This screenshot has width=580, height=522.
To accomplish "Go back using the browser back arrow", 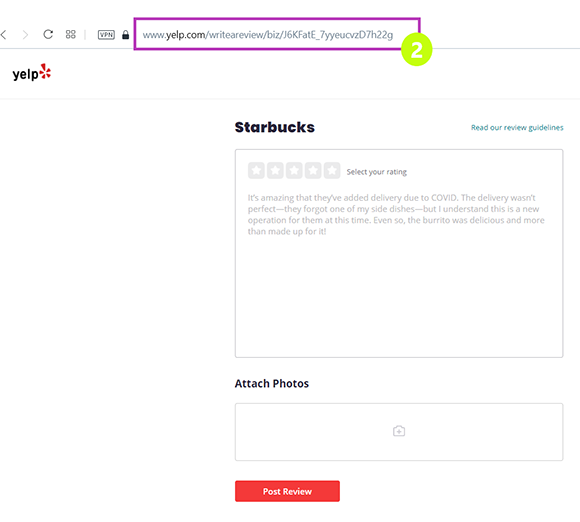I will (4, 35).
